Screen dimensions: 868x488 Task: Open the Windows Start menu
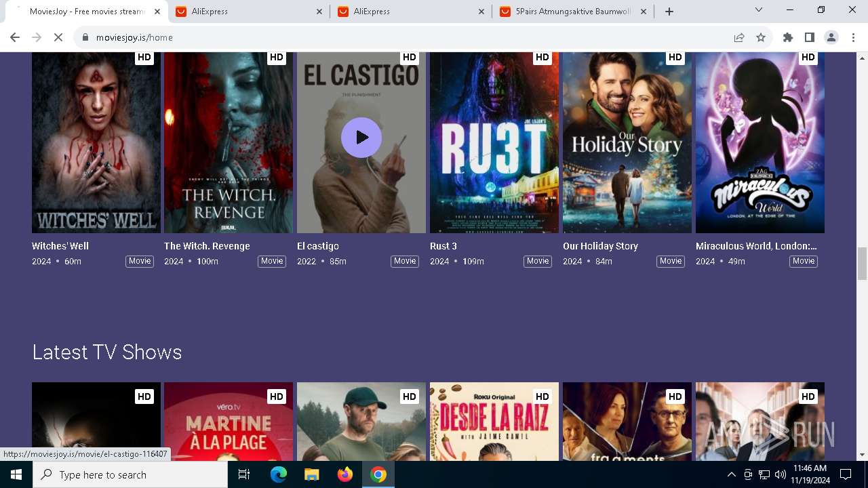[x=16, y=474]
